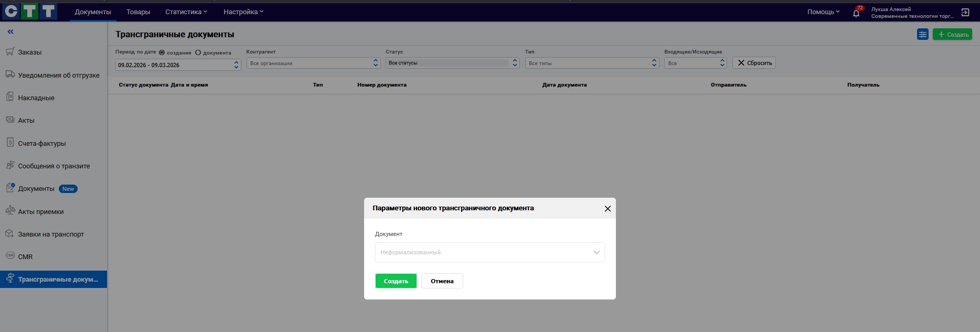Click the truck icon for Уведомления об отгрузке
Screen dimensions: 980x332
[x=10, y=74]
